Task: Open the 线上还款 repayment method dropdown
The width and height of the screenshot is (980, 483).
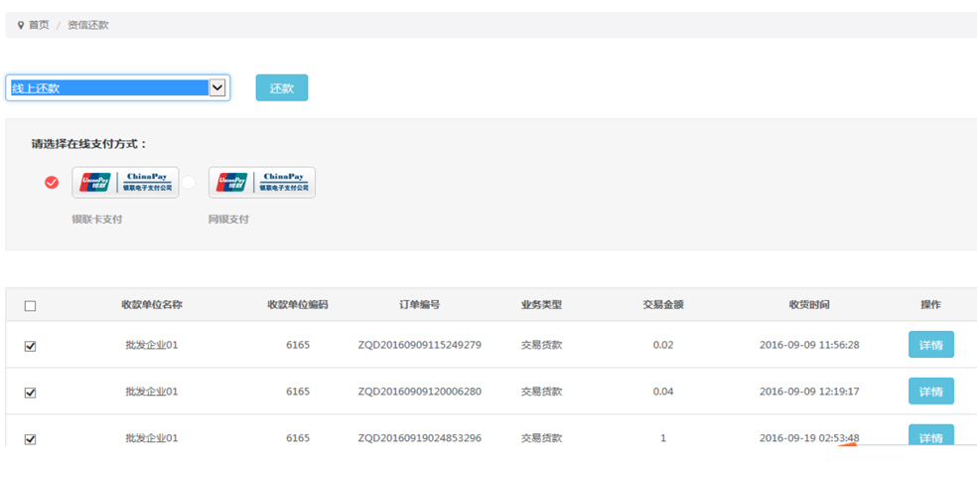Action: pyautogui.click(x=109, y=88)
